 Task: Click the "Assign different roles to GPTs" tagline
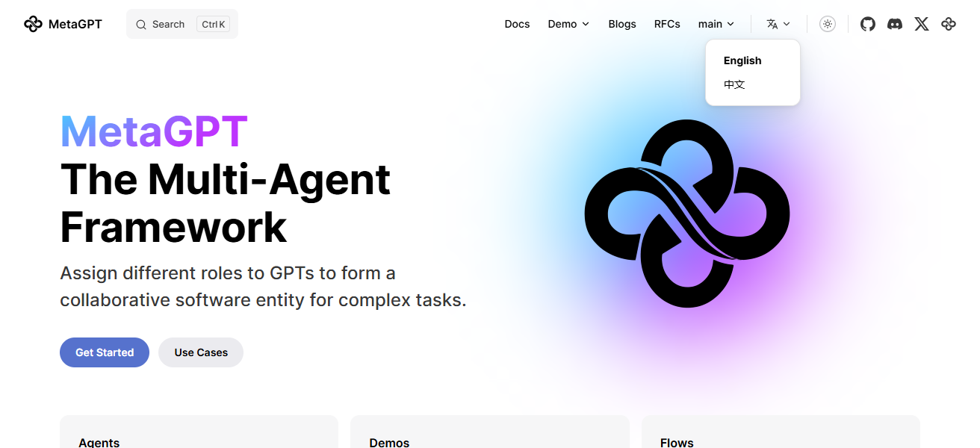[x=263, y=287]
